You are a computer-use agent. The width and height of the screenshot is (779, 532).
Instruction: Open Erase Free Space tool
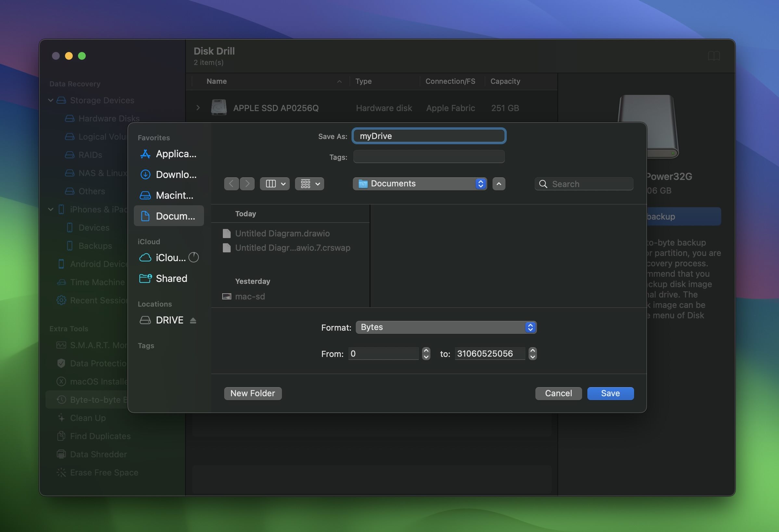(97, 472)
